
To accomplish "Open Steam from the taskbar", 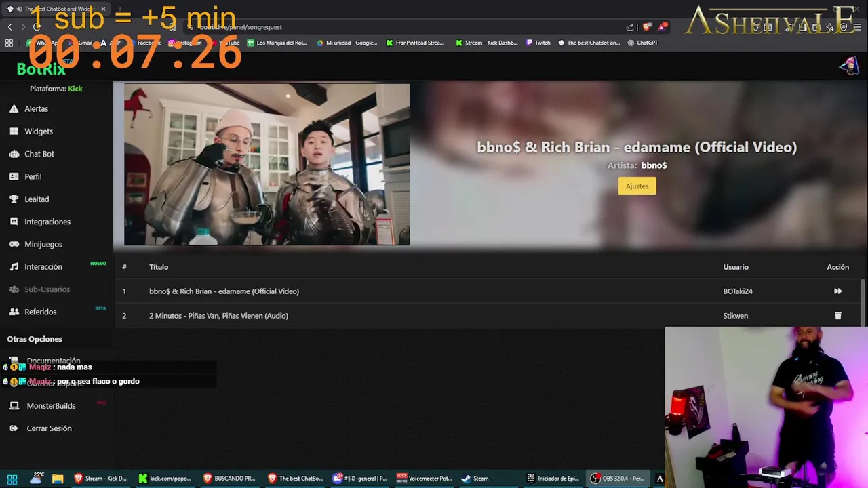I will click(x=475, y=479).
